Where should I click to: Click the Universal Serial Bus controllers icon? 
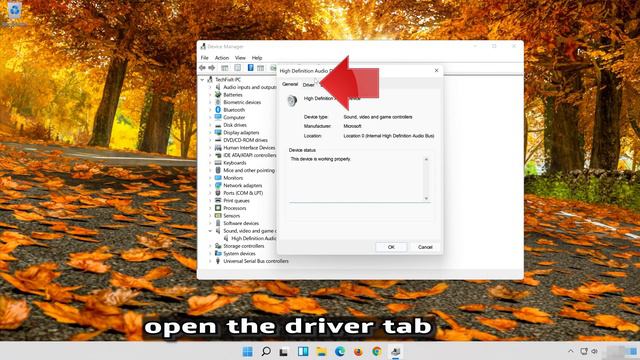[218, 261]
